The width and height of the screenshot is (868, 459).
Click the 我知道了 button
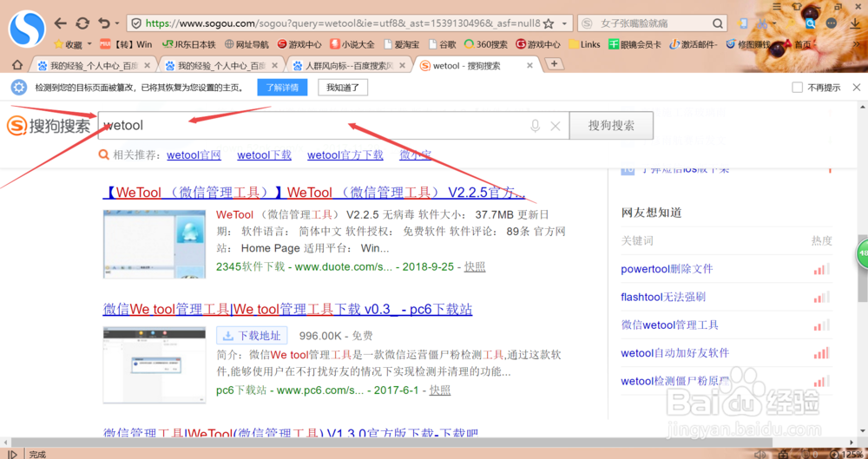coord(343,88)
